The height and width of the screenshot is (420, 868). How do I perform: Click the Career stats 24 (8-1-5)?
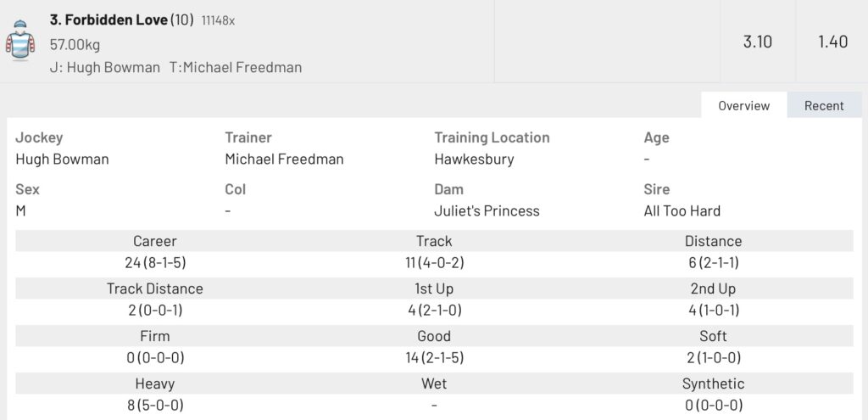[x=155, y=263]
